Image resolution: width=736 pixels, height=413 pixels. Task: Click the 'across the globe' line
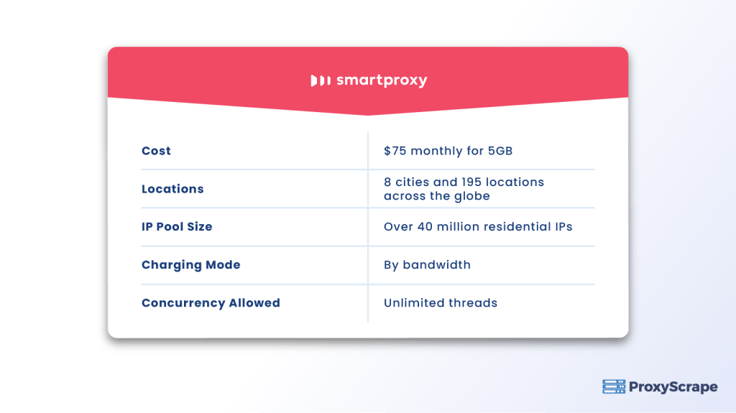click(437, 196)
